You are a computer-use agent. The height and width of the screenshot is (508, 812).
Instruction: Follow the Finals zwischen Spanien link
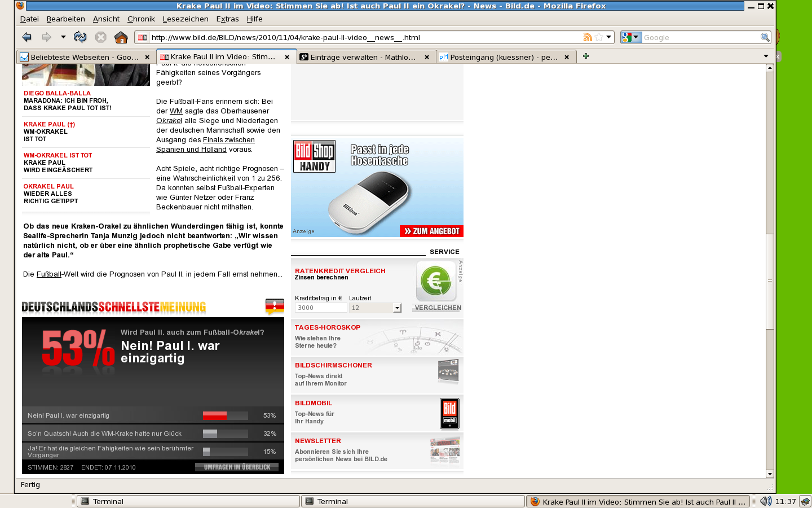228,140
